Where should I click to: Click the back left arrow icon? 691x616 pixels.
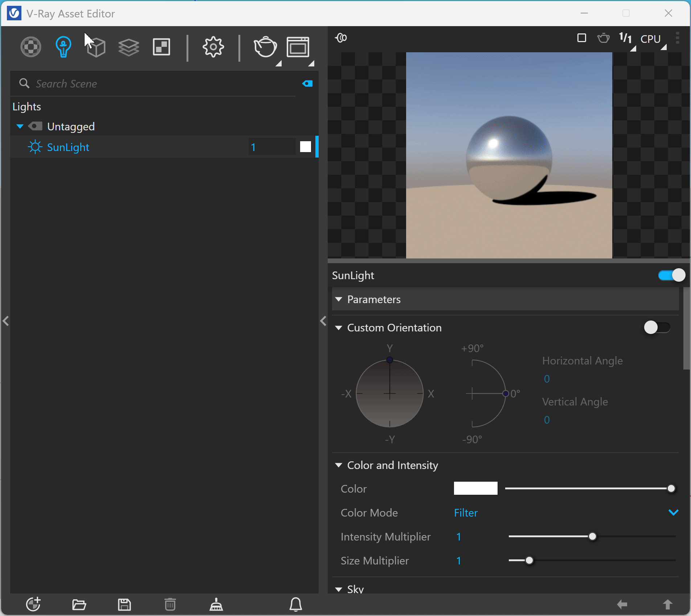[622, 604]
